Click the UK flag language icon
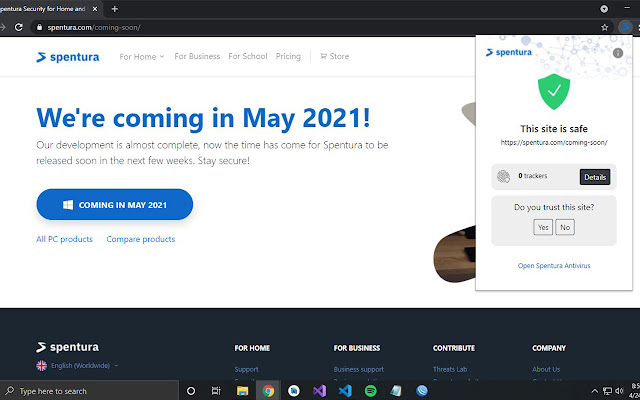Viewport: 640px width, 400px height. pyautogui.click(x=42, y=365)
